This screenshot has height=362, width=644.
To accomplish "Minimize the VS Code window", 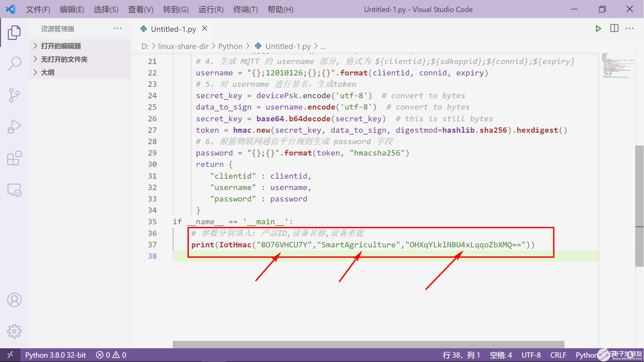I will [574, 9].
